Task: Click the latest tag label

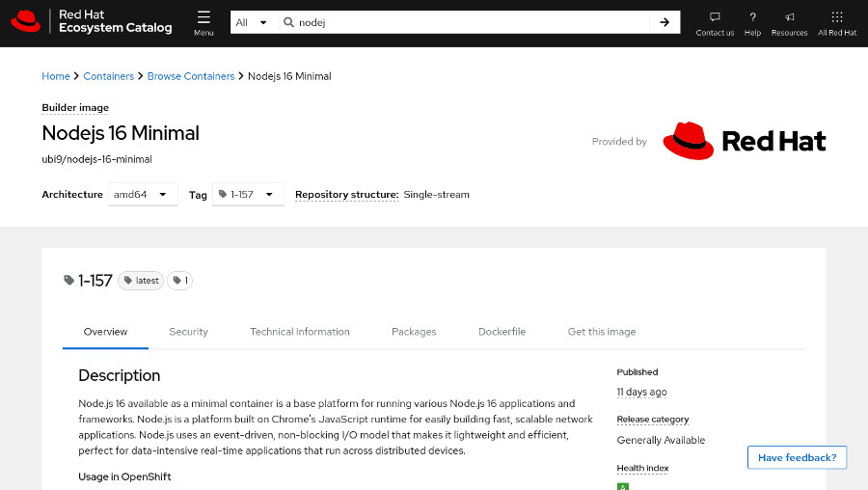Action: (141, 281)
